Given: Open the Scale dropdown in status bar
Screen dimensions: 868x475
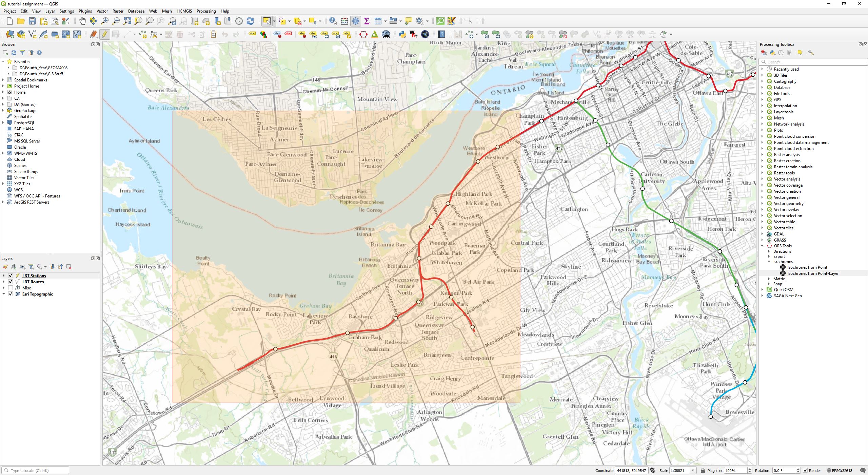Looking at the screenshot, I should (693, 471).
